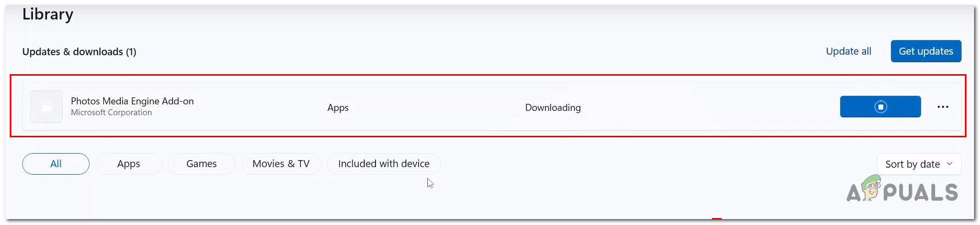Click the Updates & downloads (1) heading
Viewport: 980px width, 225px height.
point(79,52)
